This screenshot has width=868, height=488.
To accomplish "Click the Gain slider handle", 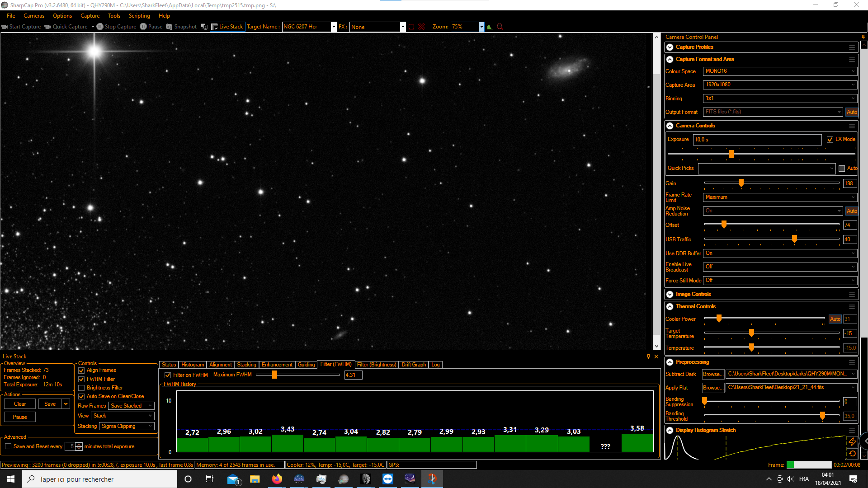I will [x=741, y=183].
